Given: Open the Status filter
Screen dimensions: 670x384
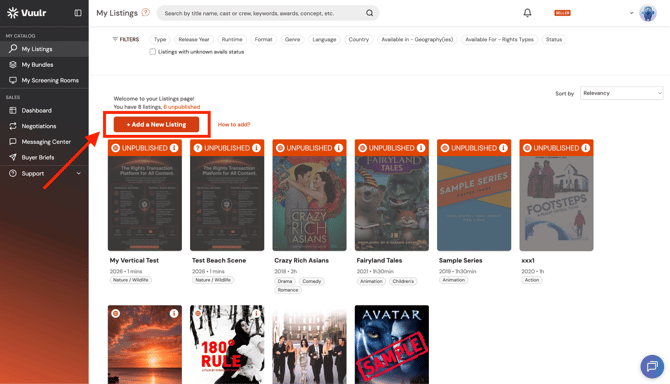Looking at the screenshot, I should (x=554, y=39).
